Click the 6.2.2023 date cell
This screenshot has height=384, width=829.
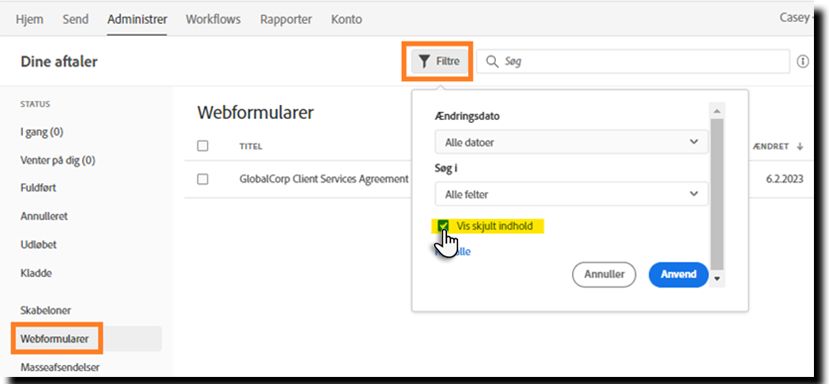click(x=785, y=179)
